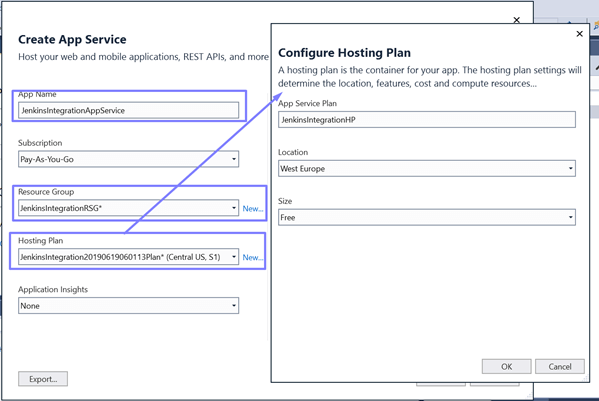Close the Create App Service window

[x=516, y=19]
